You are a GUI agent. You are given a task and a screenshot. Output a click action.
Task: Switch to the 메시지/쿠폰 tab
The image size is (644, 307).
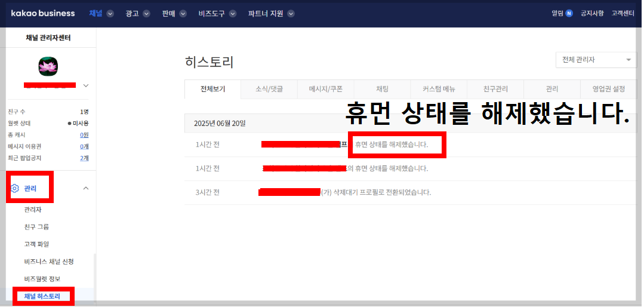(x=326, y=89)
